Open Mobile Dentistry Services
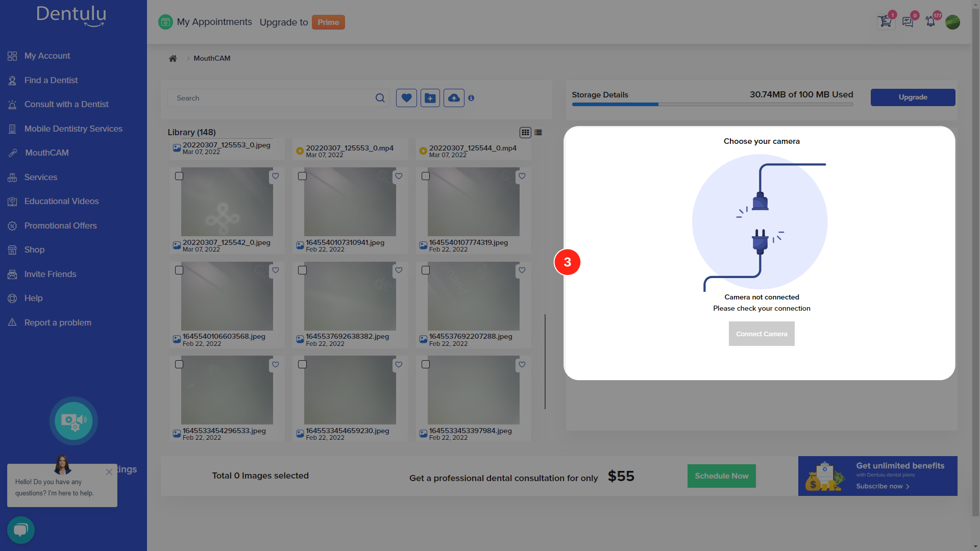Image resolution: width=980 pixels, height=551 pixels. pos(73,129)
